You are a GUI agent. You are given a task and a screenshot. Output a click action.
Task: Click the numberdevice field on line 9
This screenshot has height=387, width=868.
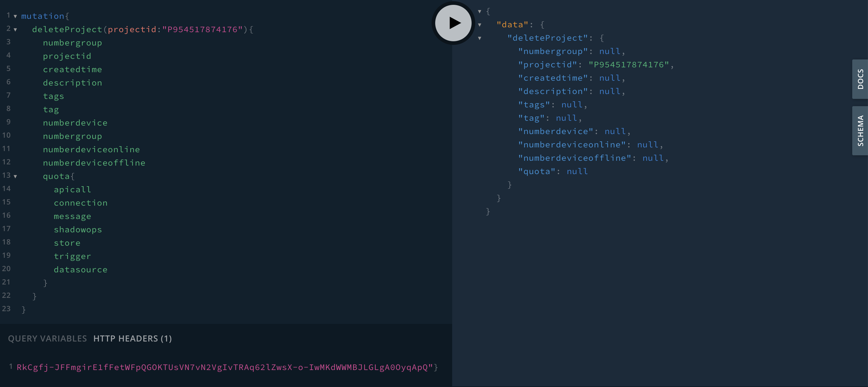[x=75, y=123]
